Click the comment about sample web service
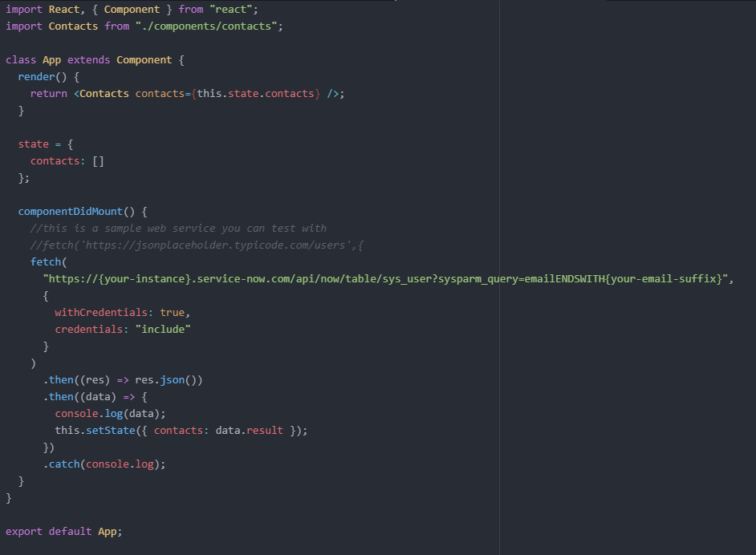 [178, 229]
